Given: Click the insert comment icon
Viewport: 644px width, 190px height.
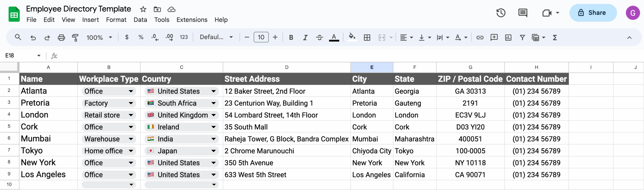Looking at the screenshot, I should tap(494, 37).
